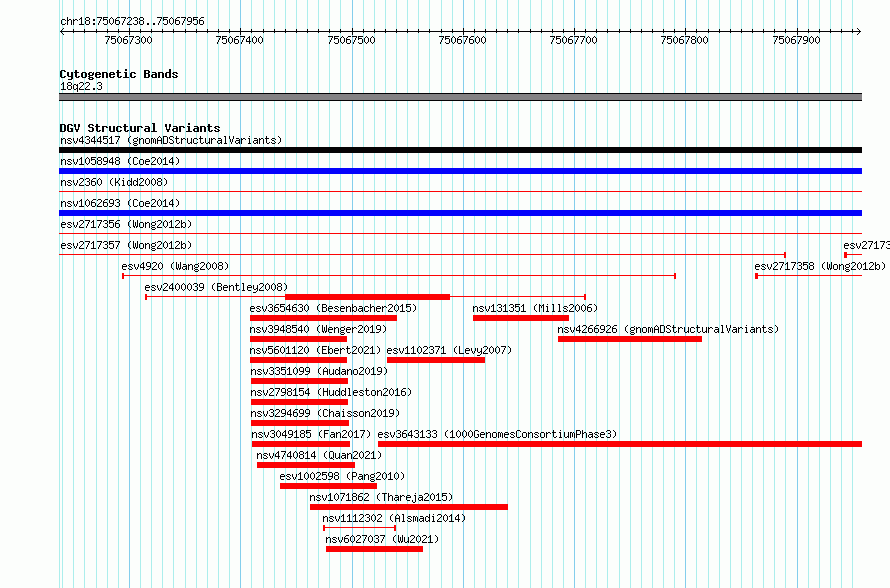890x588 pixels.
Task: Click nsv6027037 (Wu2021) label
Action: (382, 539)
